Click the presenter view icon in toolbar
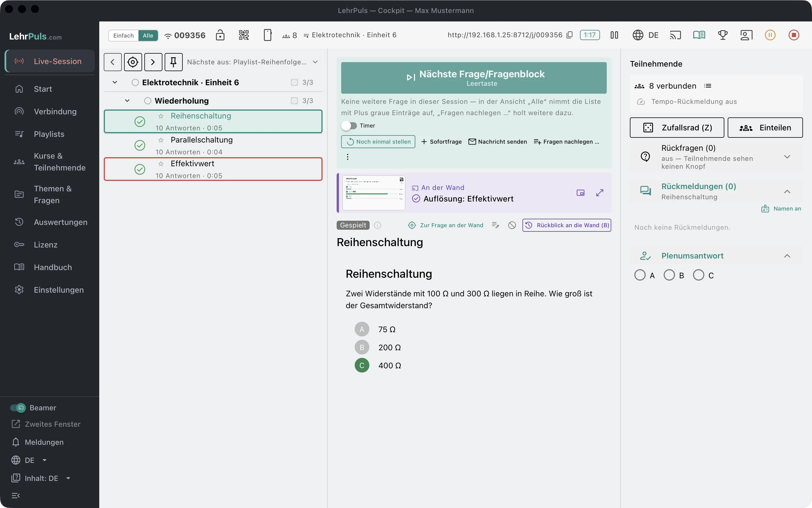This screenshot has height=508, width=812. (x=747, y=35)
